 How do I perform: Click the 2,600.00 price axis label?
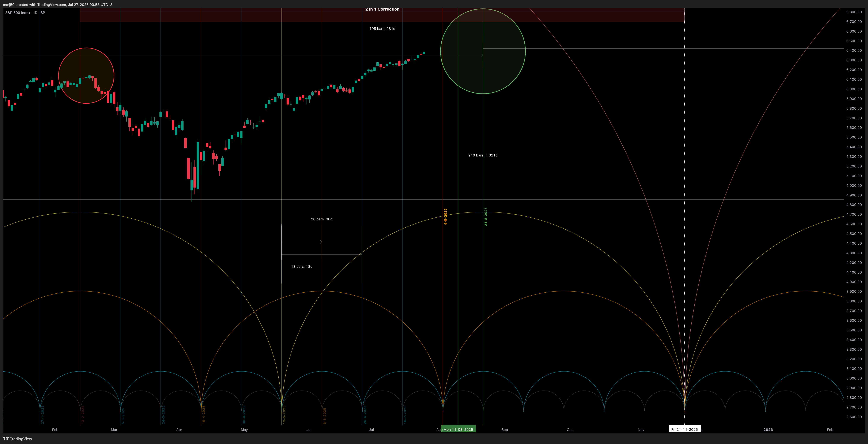854,417
